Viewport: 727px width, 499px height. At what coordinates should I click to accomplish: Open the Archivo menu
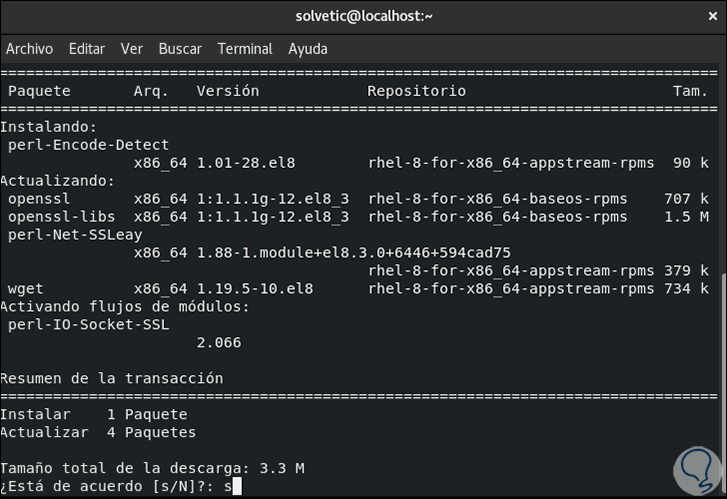[x=29, y=48]
